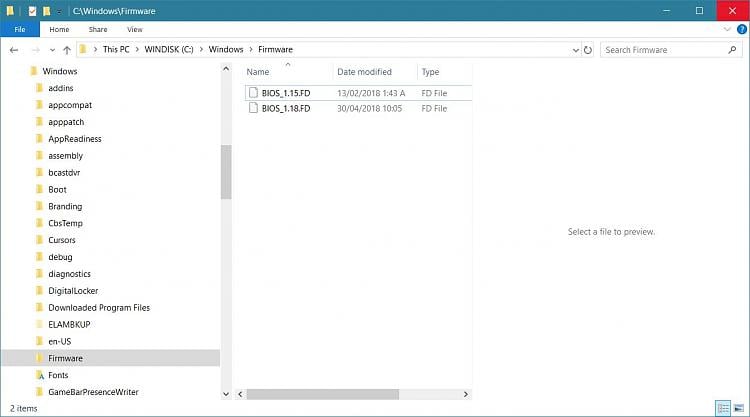
Task: Click the Properties quick access icon
Action: [32, 11]
